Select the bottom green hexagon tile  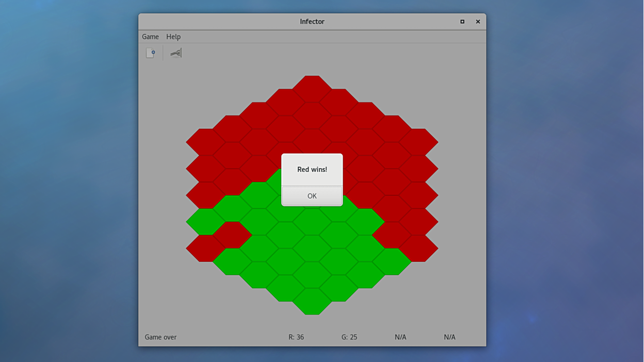[312, 302]
